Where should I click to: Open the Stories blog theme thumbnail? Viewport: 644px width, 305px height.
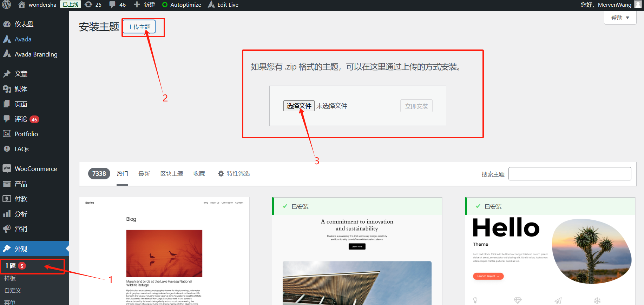[164, 251]
